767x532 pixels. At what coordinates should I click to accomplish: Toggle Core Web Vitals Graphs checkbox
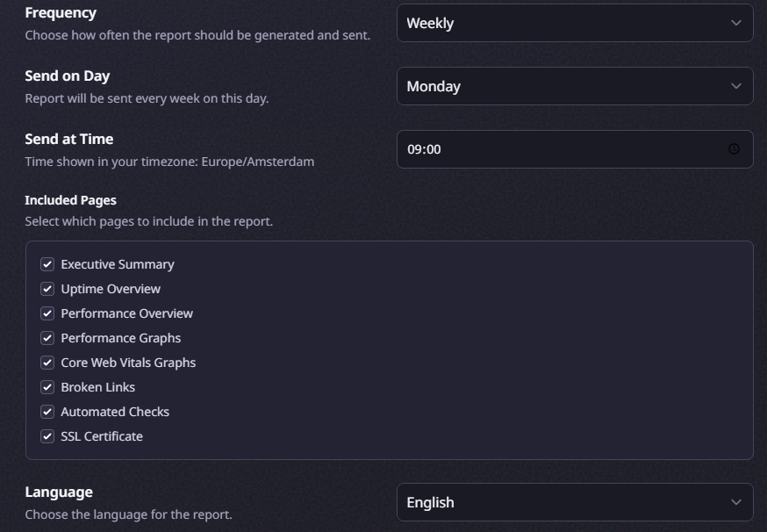tap(47, 363)
